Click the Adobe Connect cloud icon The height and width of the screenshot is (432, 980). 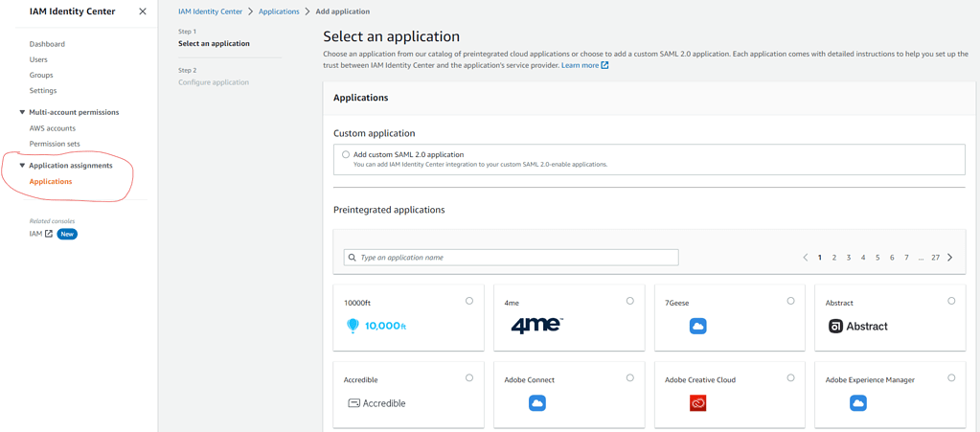(x=537, y=403)
